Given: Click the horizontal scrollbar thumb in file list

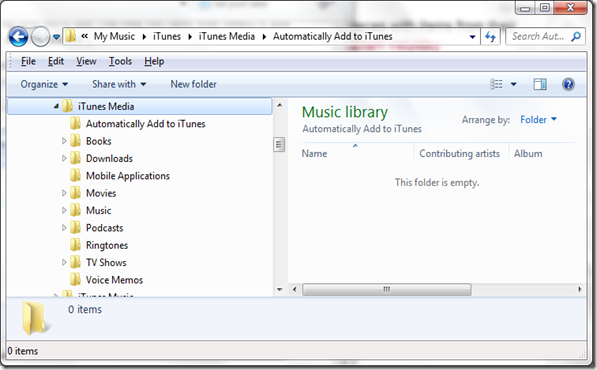Looking at the screenshot, I should pos(387,289).
